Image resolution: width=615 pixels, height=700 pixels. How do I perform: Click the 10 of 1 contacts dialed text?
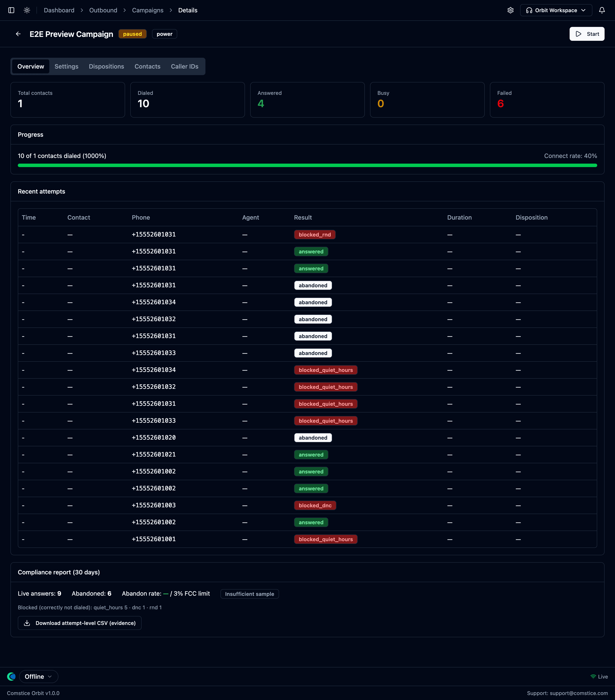pyautogui.click(x=62, y=156)
